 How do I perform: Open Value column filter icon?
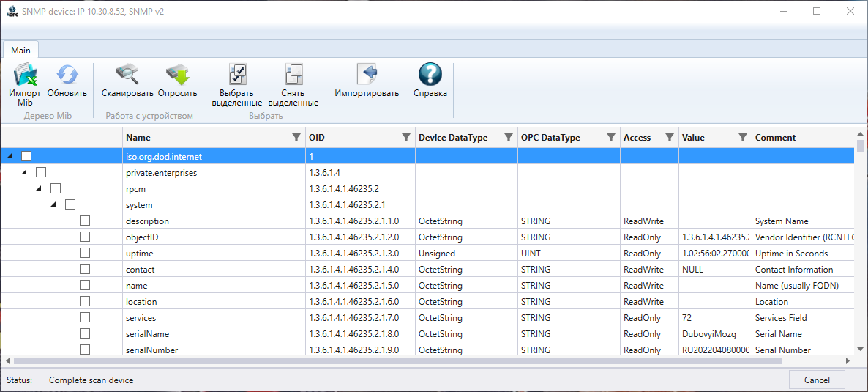point(743,138)
